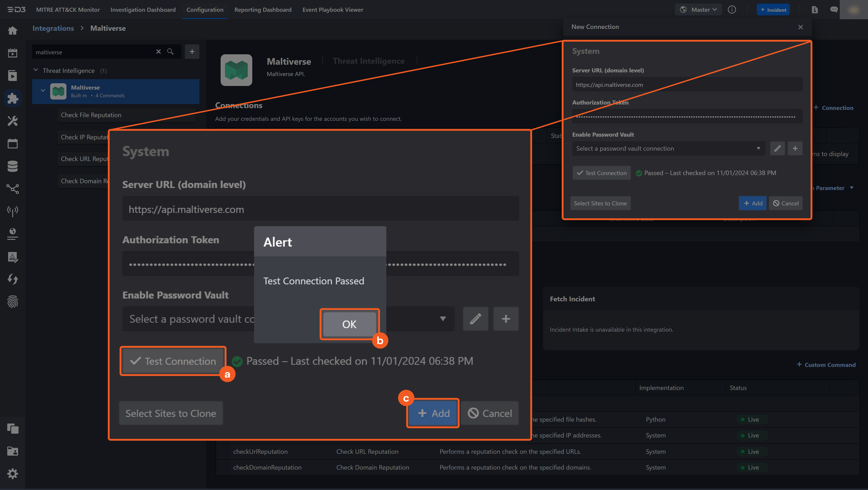Click the fingerprint icon in the left sidebar
Screen dimensions: 868x490
click(x=12, y=302)
